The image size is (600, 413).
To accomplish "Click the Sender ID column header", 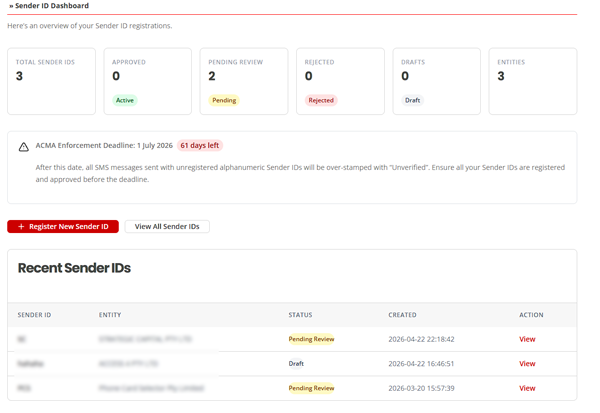I will (34, 315).
